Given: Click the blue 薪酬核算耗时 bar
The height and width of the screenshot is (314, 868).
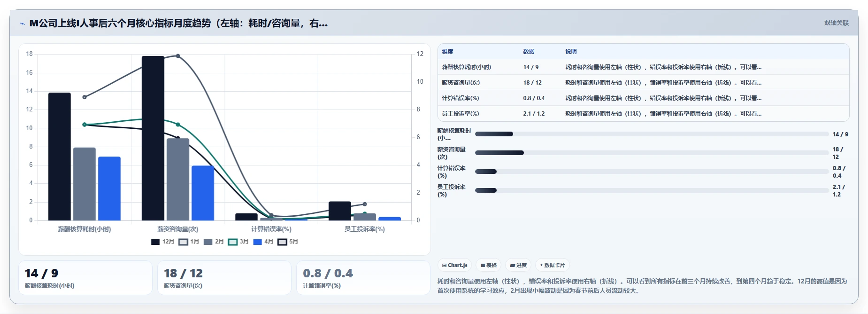Looking at the screenshot, I should pyautogui.click(x=109, y=188).
